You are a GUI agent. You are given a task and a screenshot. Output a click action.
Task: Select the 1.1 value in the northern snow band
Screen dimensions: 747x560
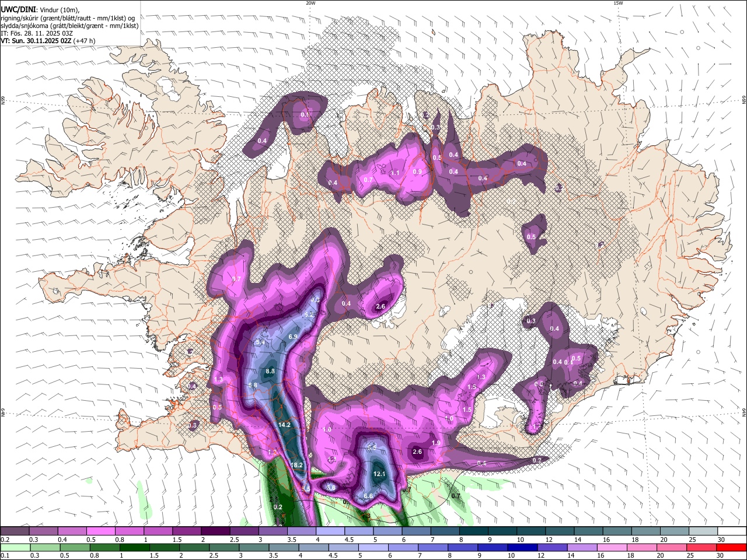pyautogui.click(x=395, y=173)
